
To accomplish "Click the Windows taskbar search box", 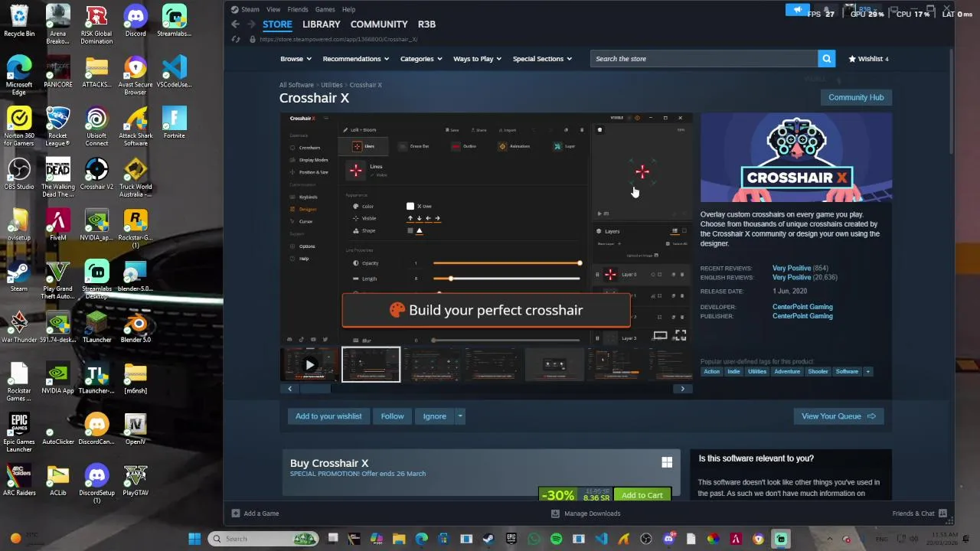I will (264, 539).
